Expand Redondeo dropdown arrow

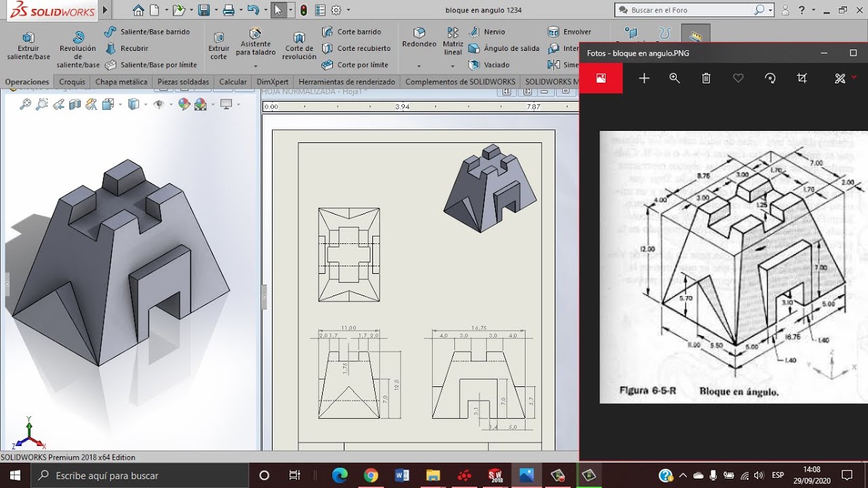419,66
